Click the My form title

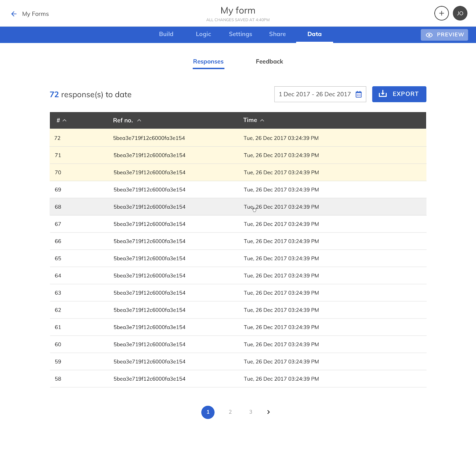(x=238, y=11)
